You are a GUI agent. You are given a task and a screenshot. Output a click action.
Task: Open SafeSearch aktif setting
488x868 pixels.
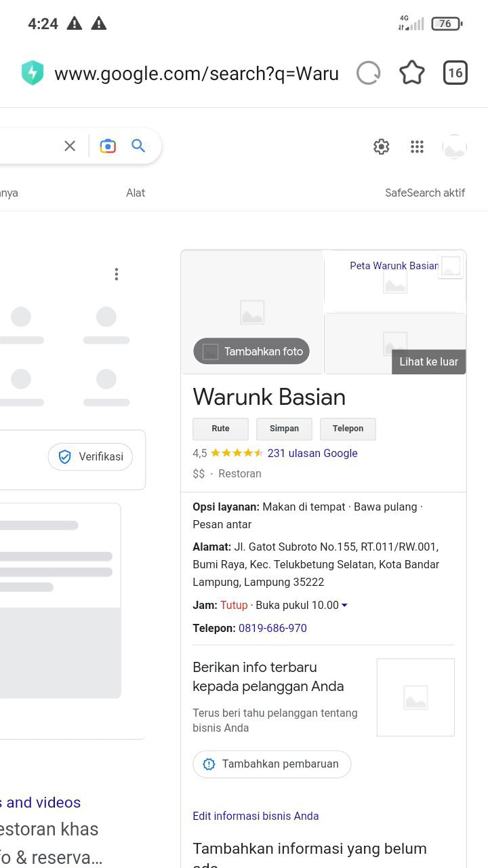pyautogui.click(x=425, y=193)
